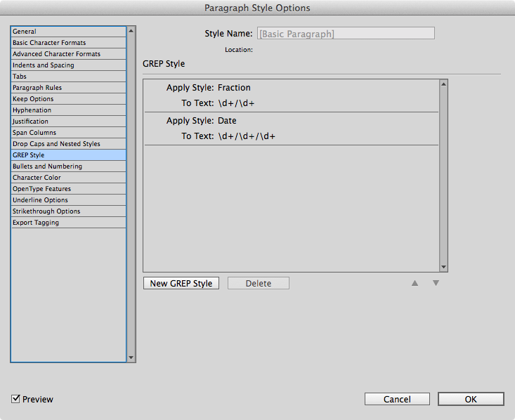Click the Delete button

(x=259, y=283)
